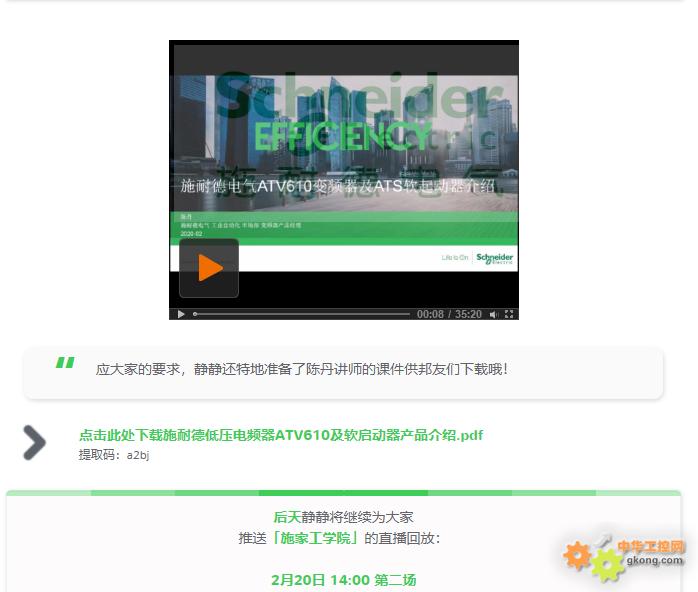Enter fullscreen mode on the video player
The width and height of the screenshot is (698, 592).
point(509,314)
